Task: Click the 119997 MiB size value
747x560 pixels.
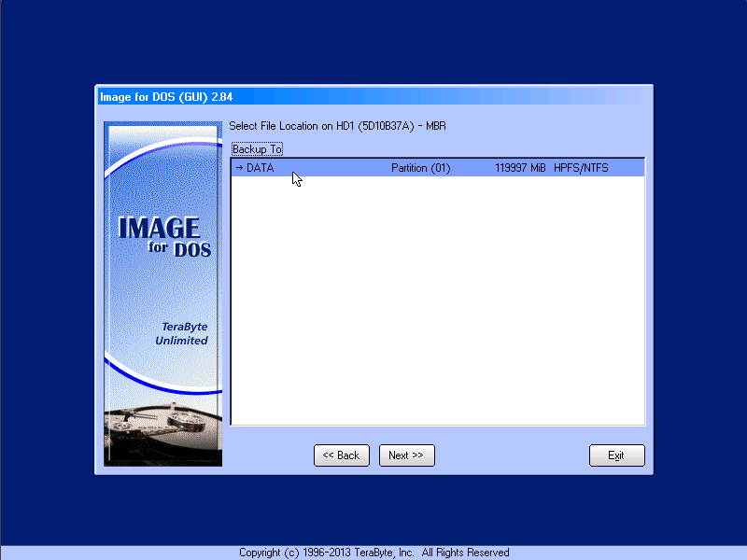Action: pyautogui.click(x=520, y=168)
